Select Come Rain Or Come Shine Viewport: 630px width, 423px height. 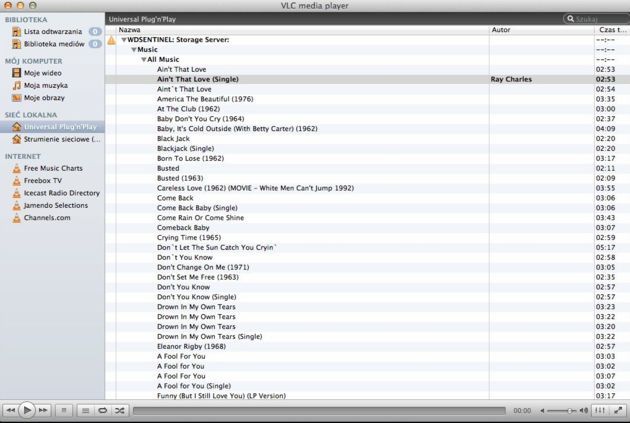pyautogui.click(x=200, y=218)
